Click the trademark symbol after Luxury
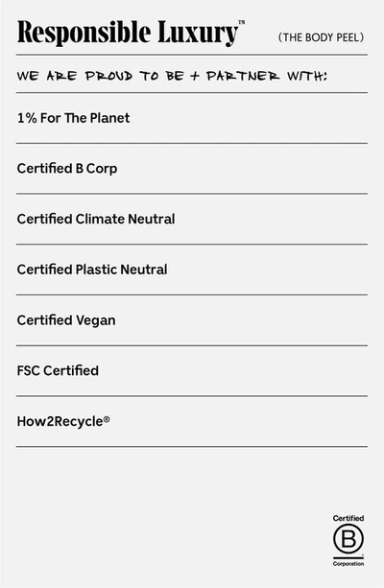Viewport: 384px width, 588px height. click(x=242, y=22)
